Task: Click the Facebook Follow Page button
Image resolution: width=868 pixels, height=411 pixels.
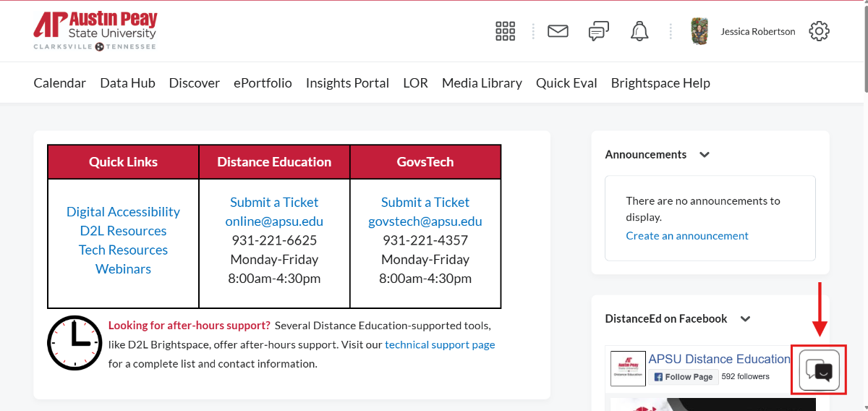Action: coord(683,376)
